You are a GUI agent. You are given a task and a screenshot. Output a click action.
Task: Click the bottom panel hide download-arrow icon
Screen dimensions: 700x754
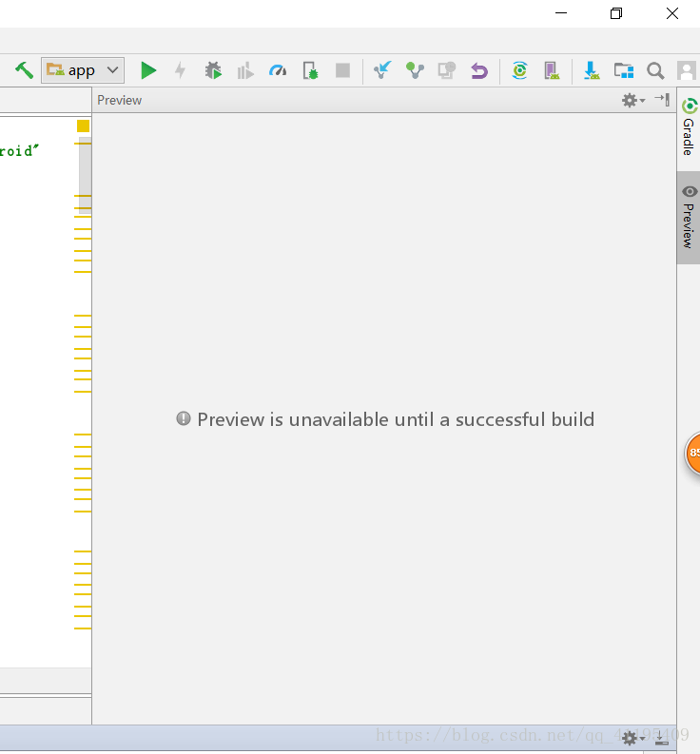point(663,738)
